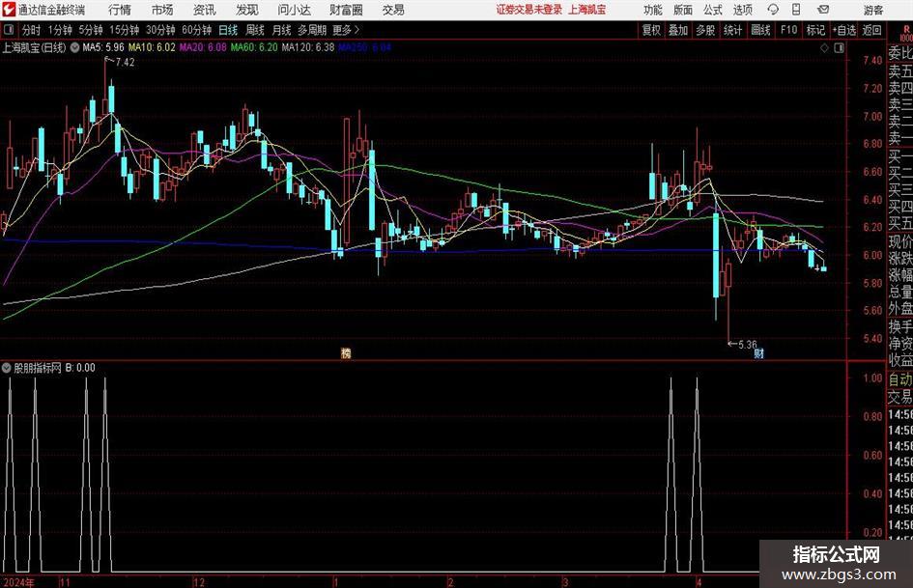Viewport: 913px width, 588px height.
Task: Click the 榜 marker on the chart
Action: pyautogui.click(x=346, y=352)
